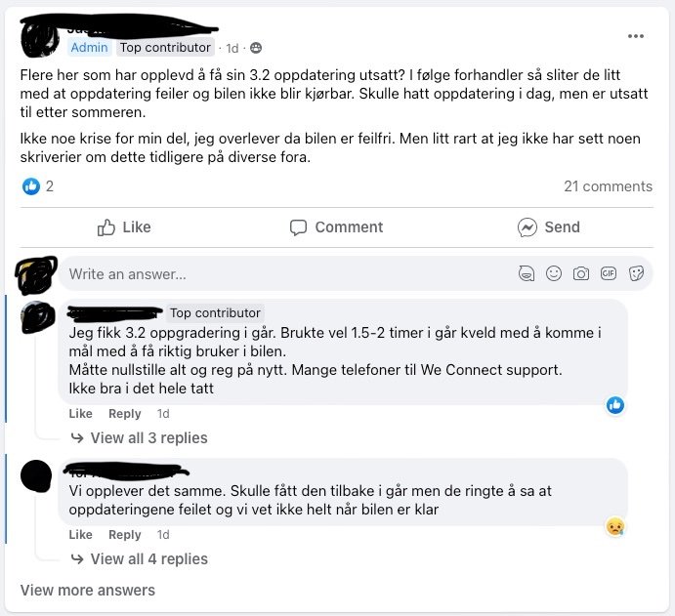
Task: Open the 21 comments link
Action: coord(608,186)
